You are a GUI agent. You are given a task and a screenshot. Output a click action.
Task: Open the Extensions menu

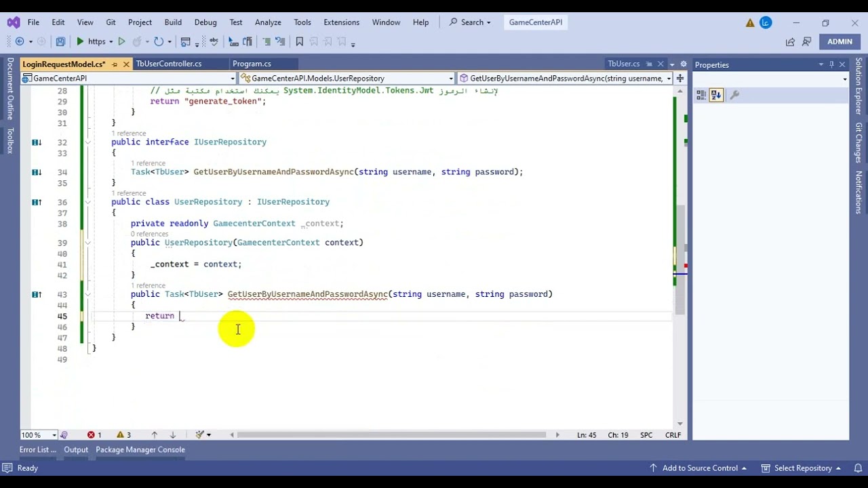pyautogui.click(x=341, y=22)
